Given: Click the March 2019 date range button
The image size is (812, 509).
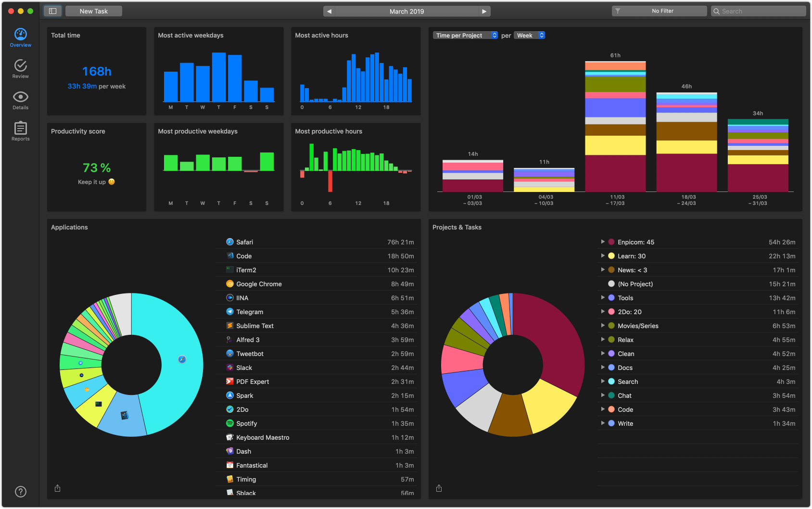Looking at the screenshot, I should (407, 11).
